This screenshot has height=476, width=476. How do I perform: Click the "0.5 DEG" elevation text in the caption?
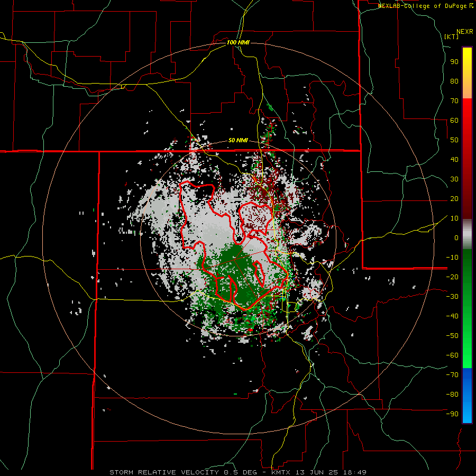click(240, 472)
